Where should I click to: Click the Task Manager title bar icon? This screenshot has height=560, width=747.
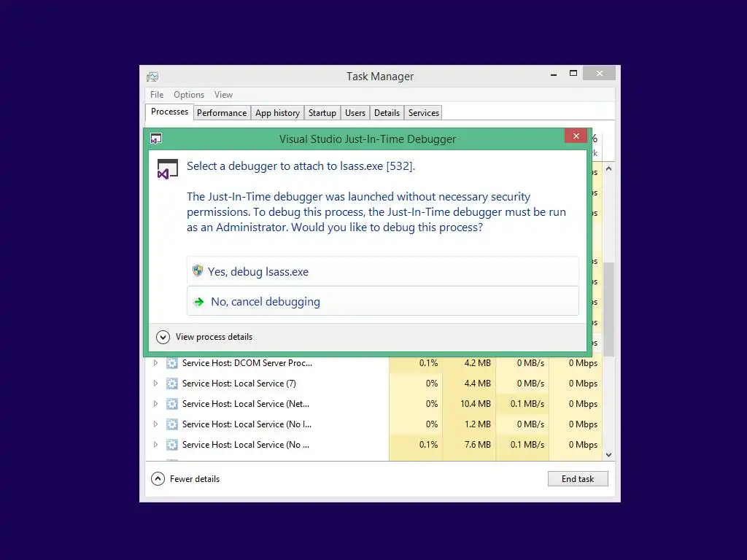(x=152, y=77)
